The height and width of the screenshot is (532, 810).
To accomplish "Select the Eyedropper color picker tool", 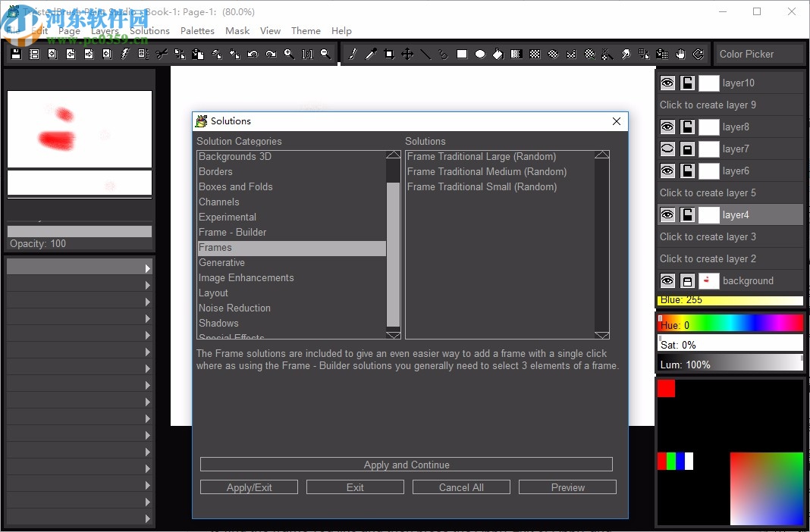I will click(371, 54).
